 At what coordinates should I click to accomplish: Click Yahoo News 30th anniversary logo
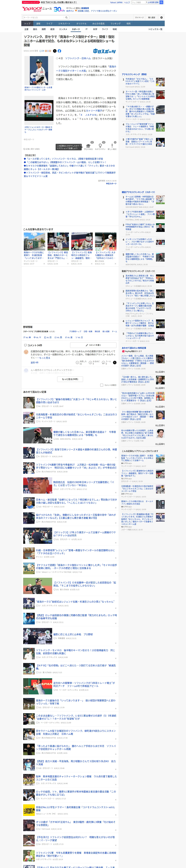[59, 9]
